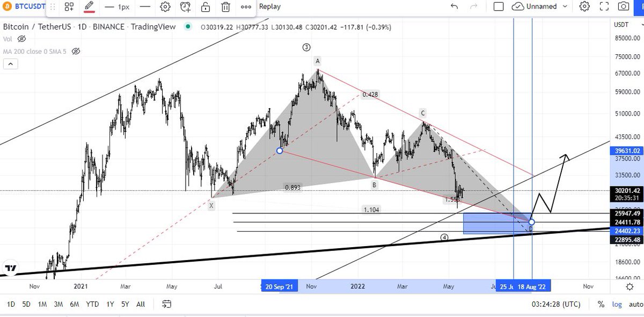
Task: Open more options three-dots menu
Action: tap(246, 7)
